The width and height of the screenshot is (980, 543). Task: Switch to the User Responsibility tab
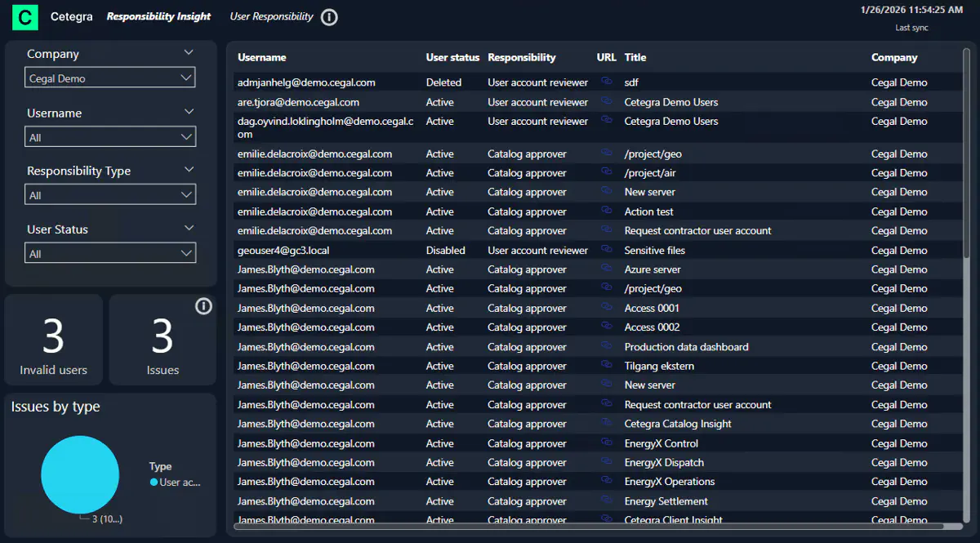point(271,16)
